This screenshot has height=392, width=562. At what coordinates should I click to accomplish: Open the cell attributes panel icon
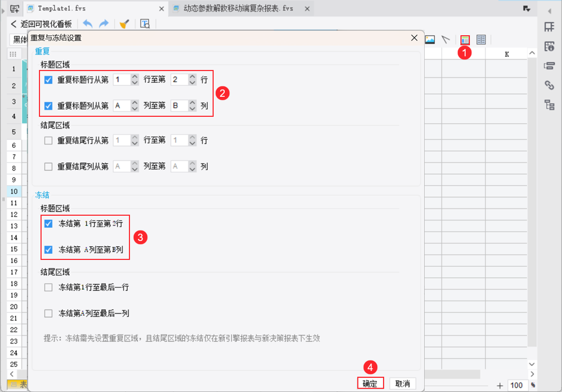549,47
